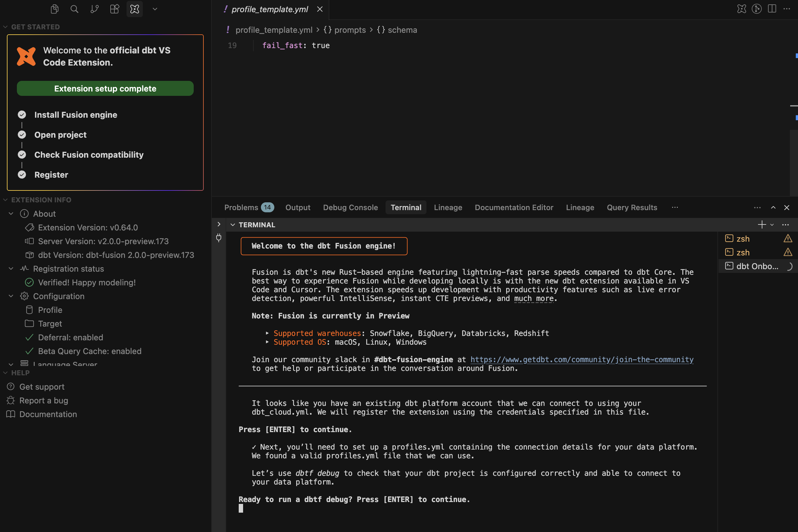This screenshot has height=532, width=798.
Task: Switch to the Debug Console tab
Action: pyautogui.click(x=351, y=207)
